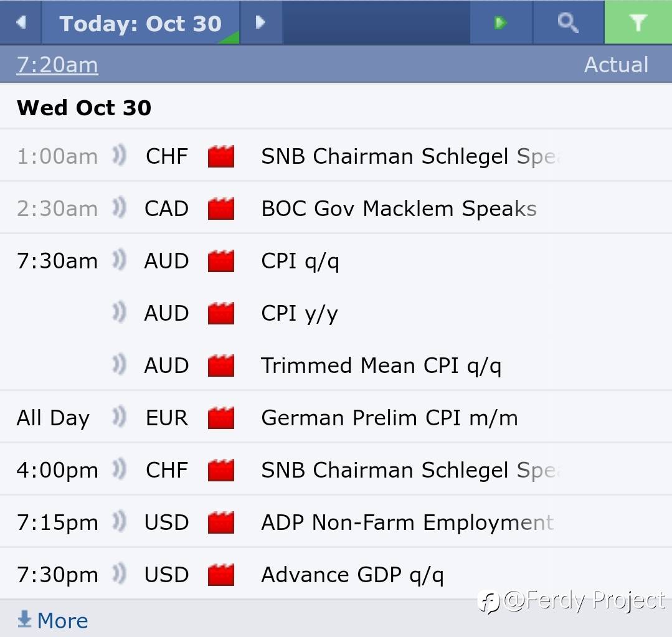Open the green filter funnel button
672x637 pixels.
point(638,22)
